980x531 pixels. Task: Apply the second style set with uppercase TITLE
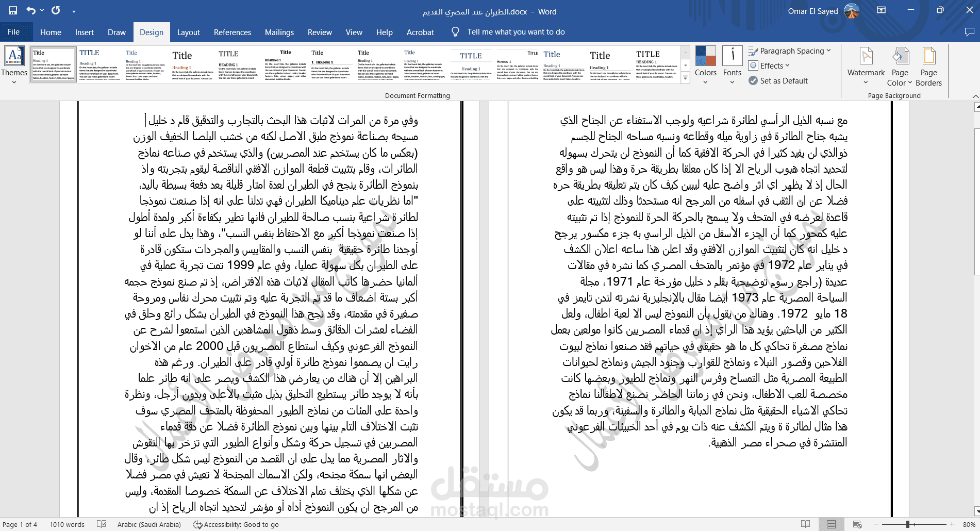[x=99, y=64]
